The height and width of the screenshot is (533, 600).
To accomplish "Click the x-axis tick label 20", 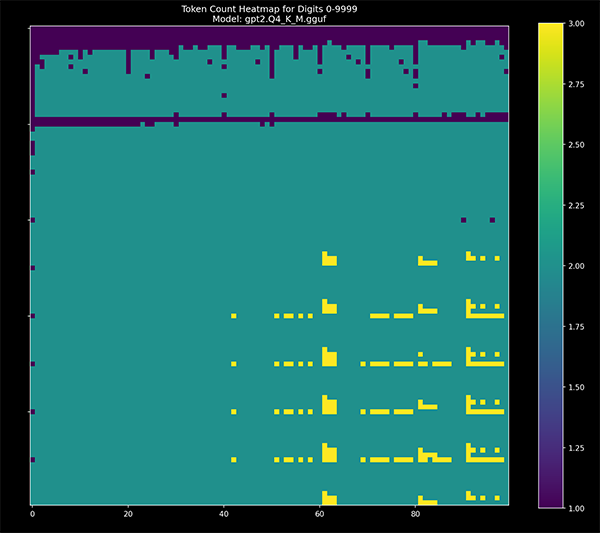I will click(x=128, y=515).
